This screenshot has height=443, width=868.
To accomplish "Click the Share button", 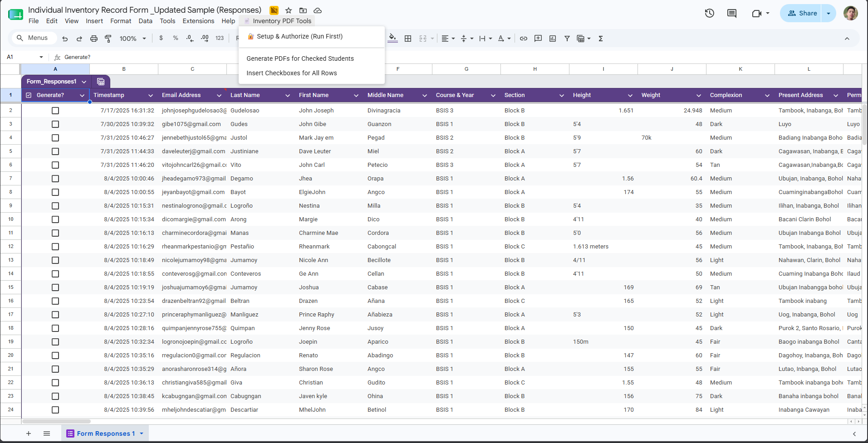I will pos(802,13).
